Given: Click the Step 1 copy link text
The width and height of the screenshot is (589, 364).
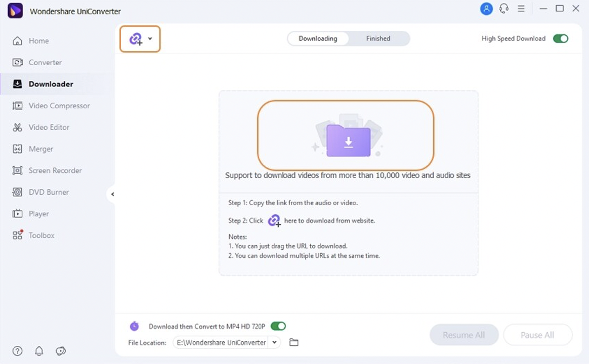Looking at the screenshot, I should 293,203.
